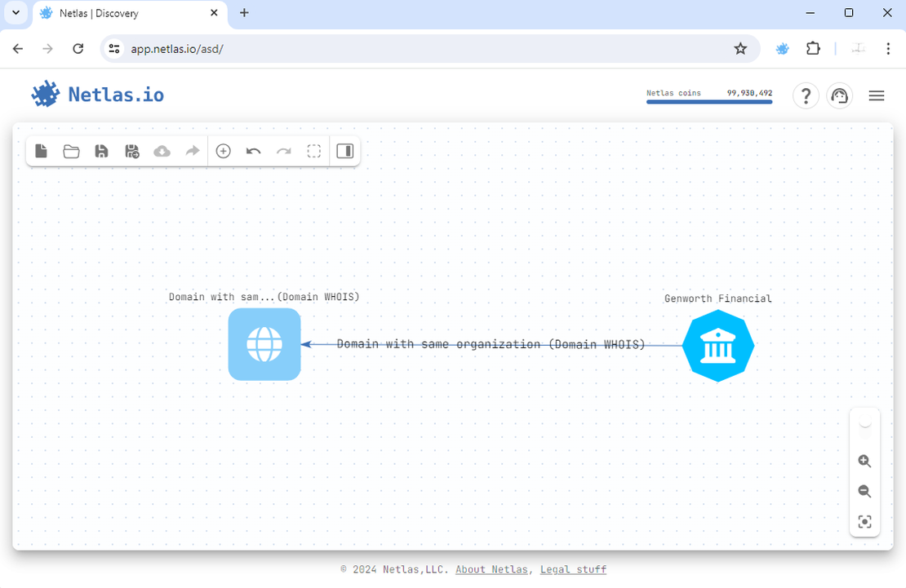The image size is (906, 588).
Task: Open an existing project file
Action: click(71, 151)
